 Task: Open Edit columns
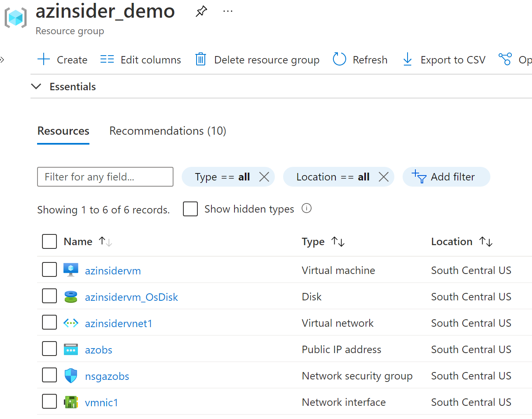[x=141, y=60]
